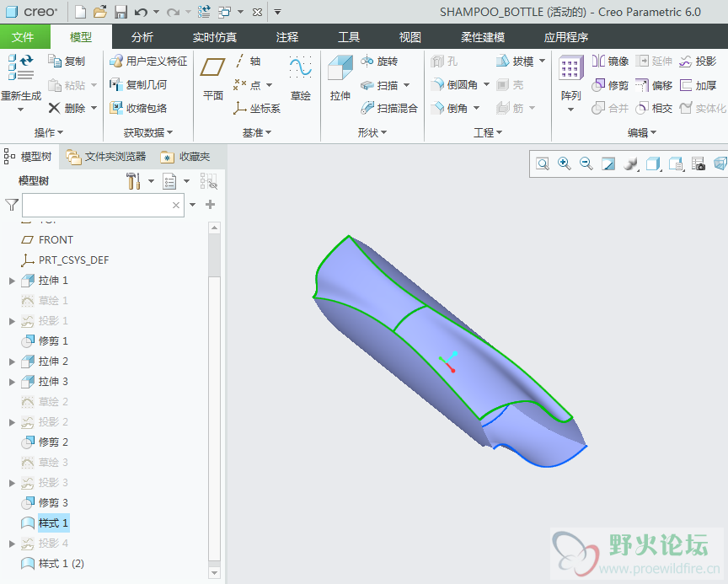This screenshot has width=728, height=584.
Task: Open a file with the folder icon
Action: pyautogui.click(x=99, y=12)
